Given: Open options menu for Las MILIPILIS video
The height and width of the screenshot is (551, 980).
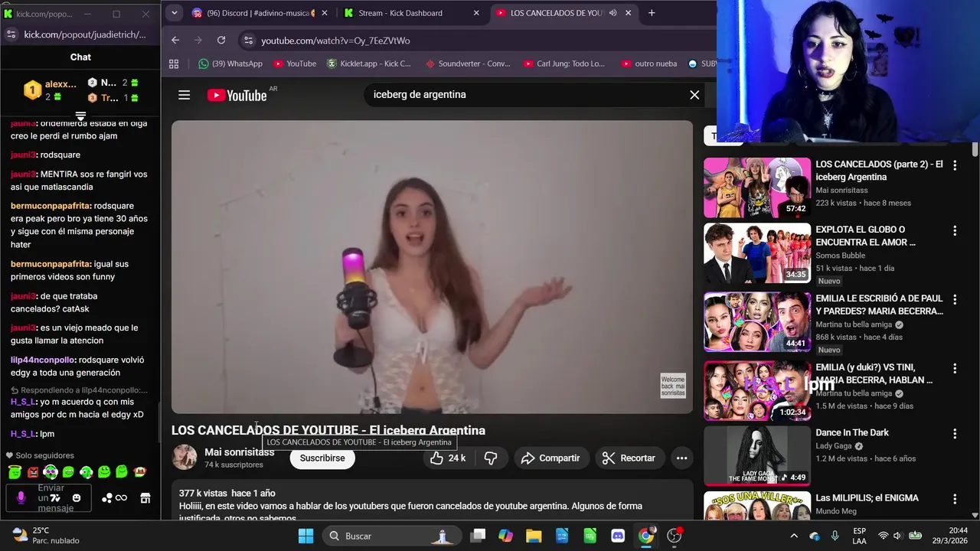Looking at the screenshot, I should click(955, 499).
